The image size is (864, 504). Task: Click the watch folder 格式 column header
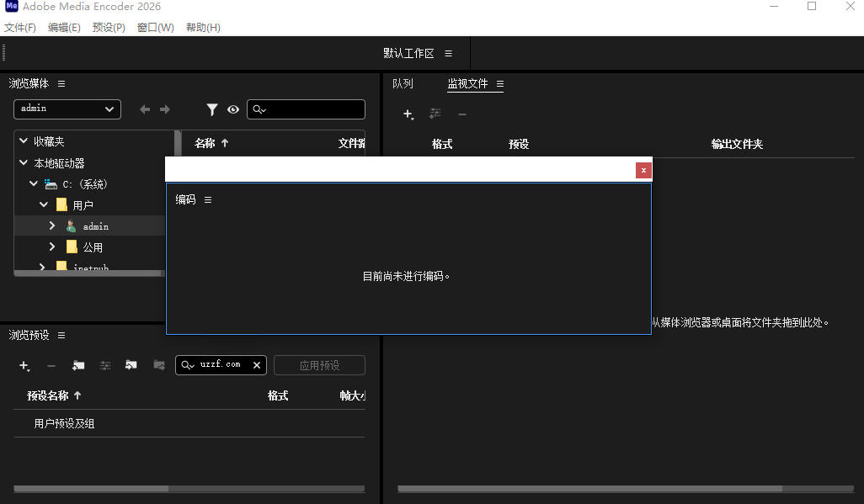tap(442, 145)
